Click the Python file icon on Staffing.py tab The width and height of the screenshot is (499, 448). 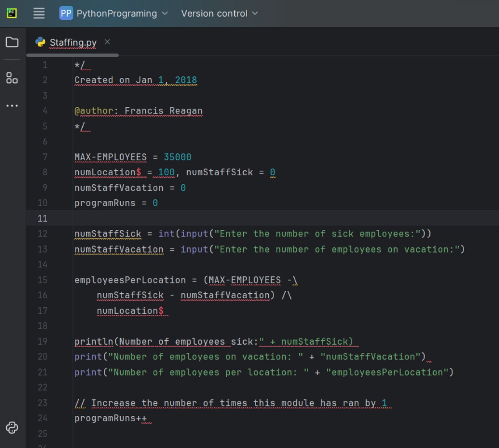click(x=40, y=42)
